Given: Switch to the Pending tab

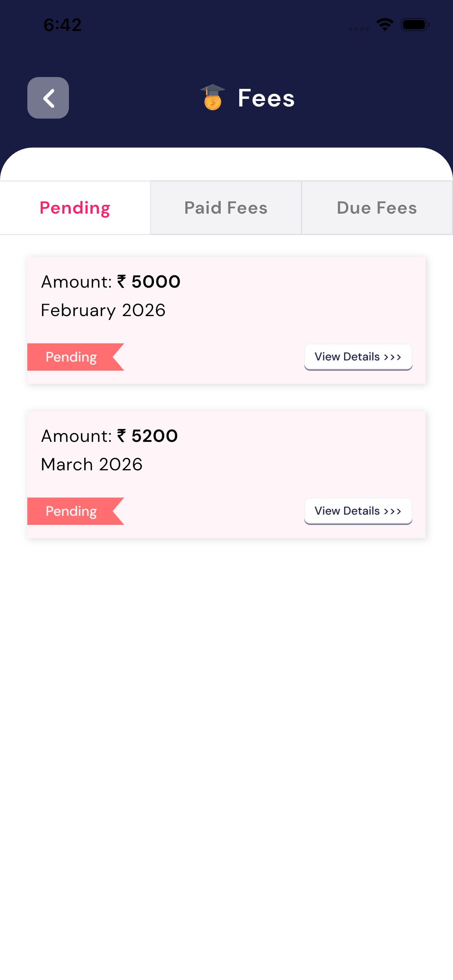Looking at the screenshot, I should point(75,208).
